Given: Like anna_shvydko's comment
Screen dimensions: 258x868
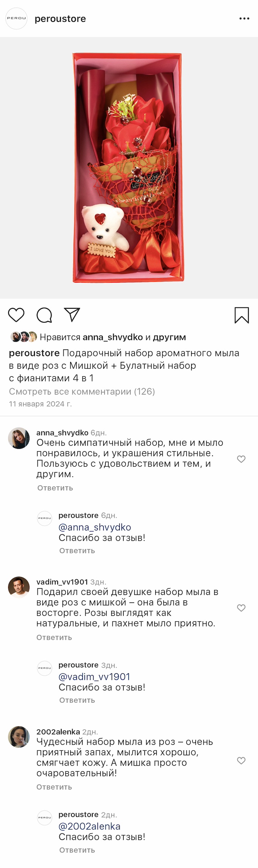Looking at the screenshot, I should [x=241, y=459].
